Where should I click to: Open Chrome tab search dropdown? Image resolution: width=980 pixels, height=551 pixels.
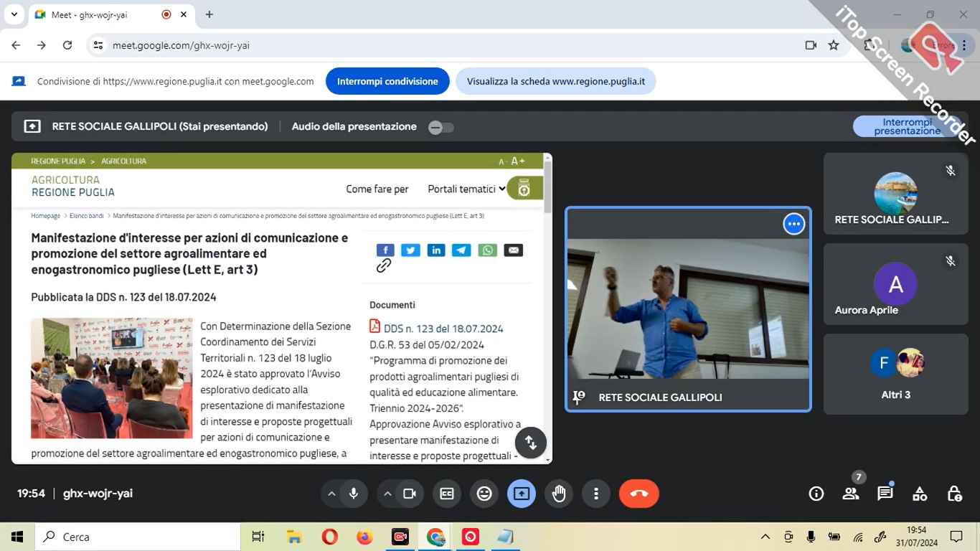14,14
